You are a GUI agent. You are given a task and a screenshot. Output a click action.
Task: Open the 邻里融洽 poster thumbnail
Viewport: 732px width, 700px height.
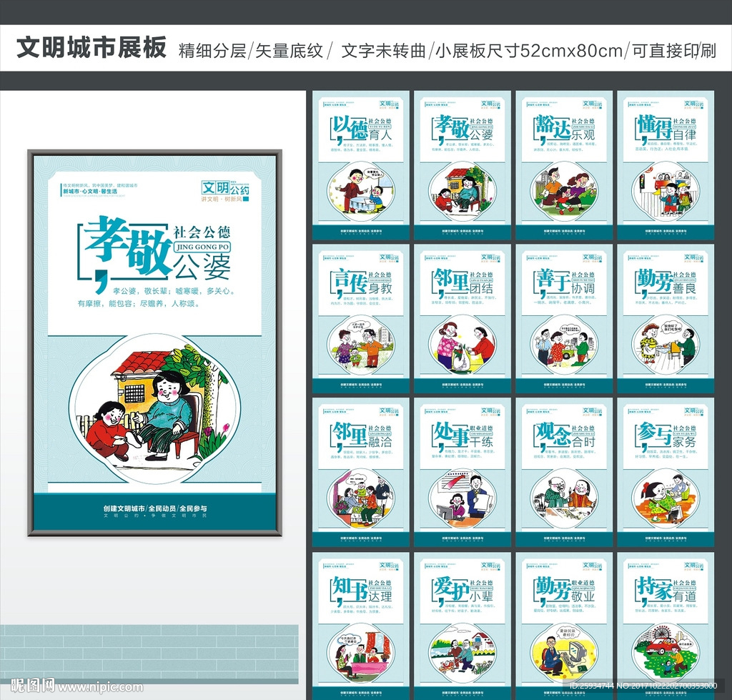(361, 472)
